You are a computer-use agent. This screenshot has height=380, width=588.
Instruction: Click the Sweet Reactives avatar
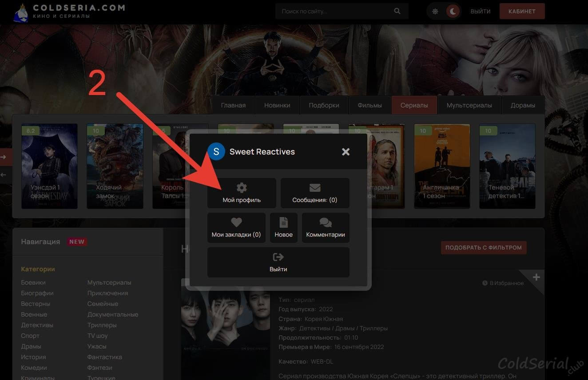[x=216, y=151]
